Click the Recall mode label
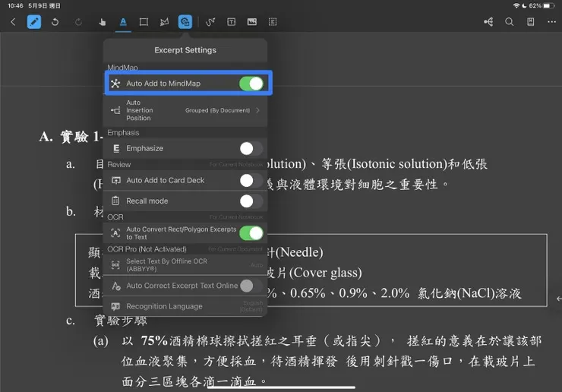 tap(147, 201)
